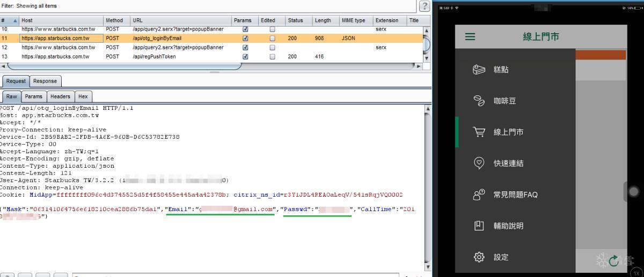This screenshot has width=644, height=277.
Task: Sort history by URL column header
Action: tap(181, 20)
